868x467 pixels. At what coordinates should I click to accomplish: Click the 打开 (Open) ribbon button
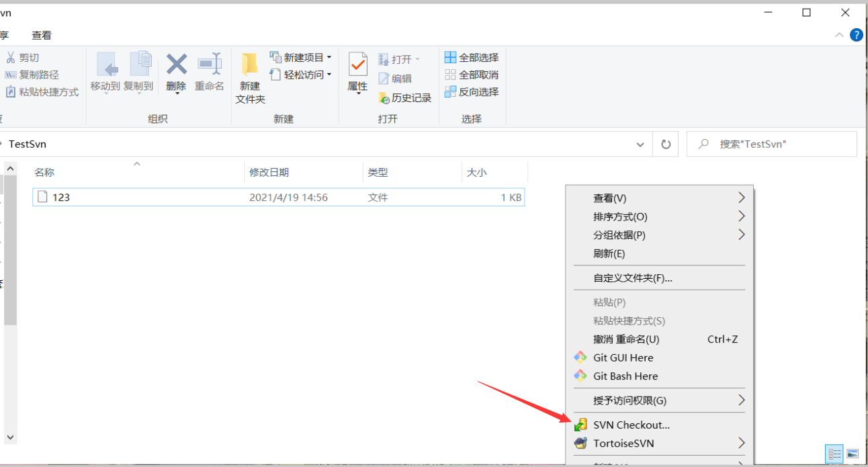[x=399, y=60]
